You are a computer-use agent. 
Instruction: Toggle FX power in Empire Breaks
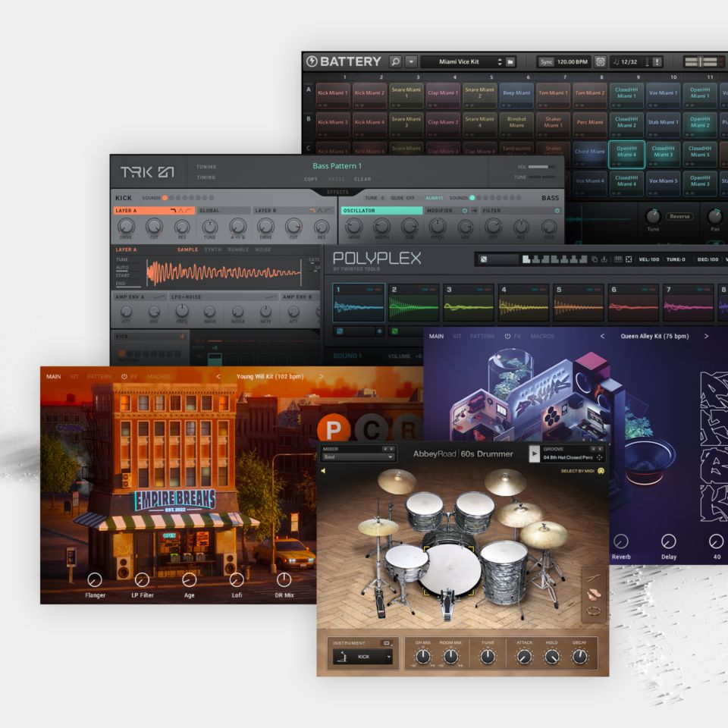[x=124, y=376]
